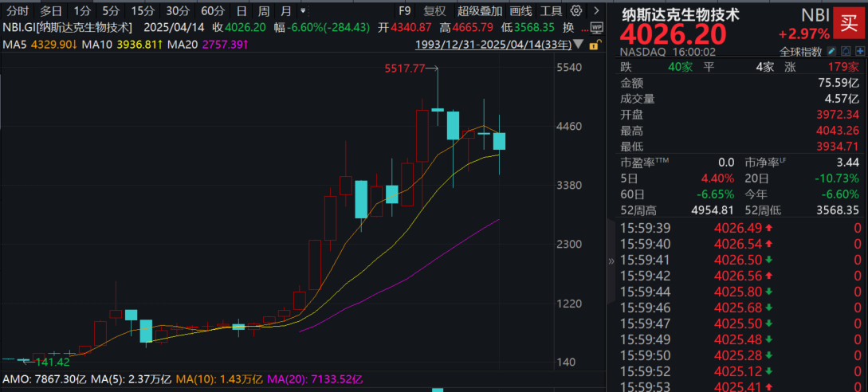Click the bell alert icon
Viewport: 868px width, 392px height.
coord(846,51)
